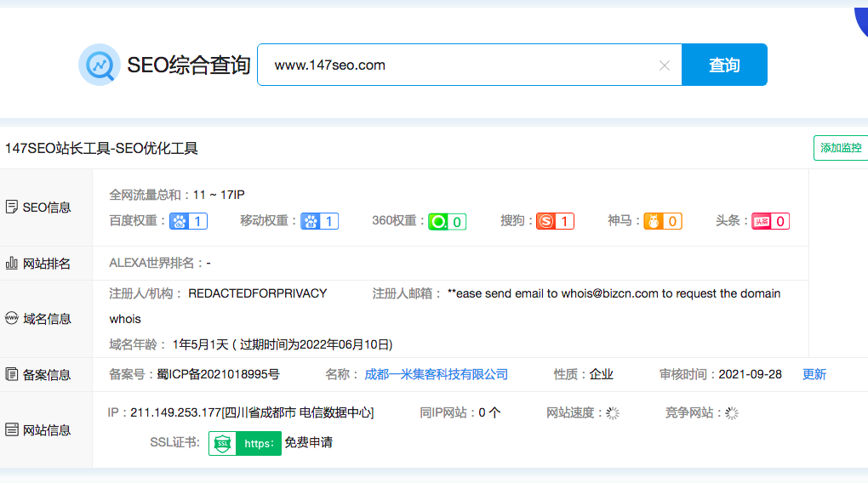Image resolution: width=868 pixels, height=483 pixels.
Task: Click the 域名年龄 value 1年5月1天
Action: click(x=200, y=344)
